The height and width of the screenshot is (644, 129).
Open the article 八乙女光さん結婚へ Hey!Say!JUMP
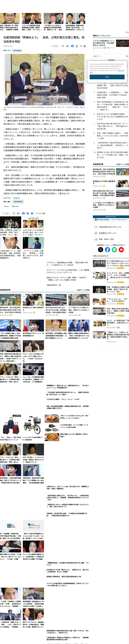[63, 399]
